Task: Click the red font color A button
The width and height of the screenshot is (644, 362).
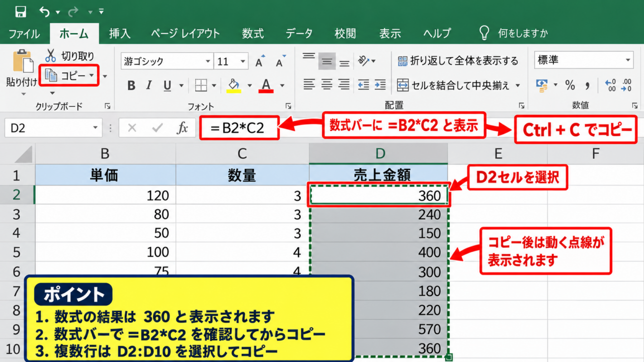Action: pyautogui.click(x=266, y=85)
